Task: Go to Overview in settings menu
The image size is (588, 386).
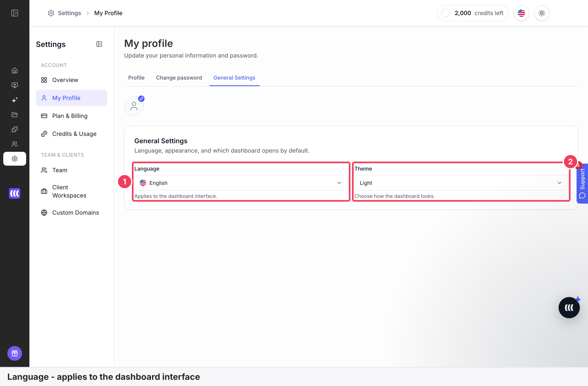Action: pyautogui.click(x=72, y=80)
